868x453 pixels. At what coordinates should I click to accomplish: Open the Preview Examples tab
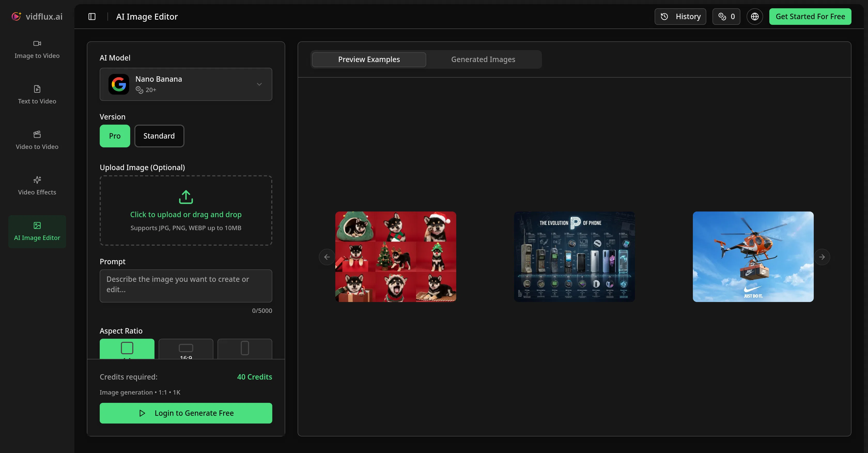pos(369,59)
